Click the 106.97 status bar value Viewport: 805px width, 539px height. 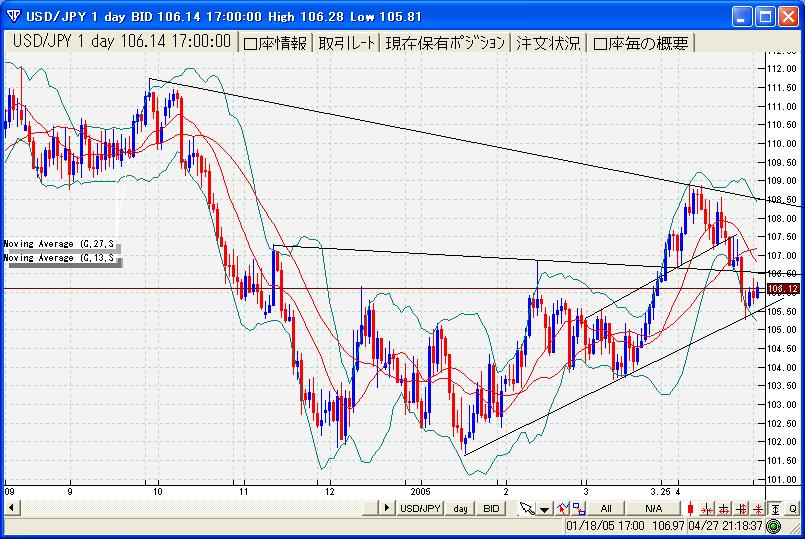point(668,526)
